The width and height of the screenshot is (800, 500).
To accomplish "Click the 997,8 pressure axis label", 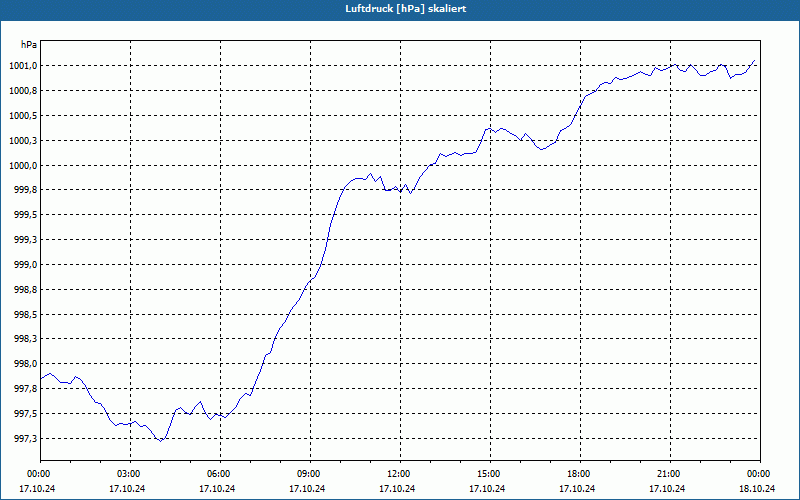I will pos(25,389).
